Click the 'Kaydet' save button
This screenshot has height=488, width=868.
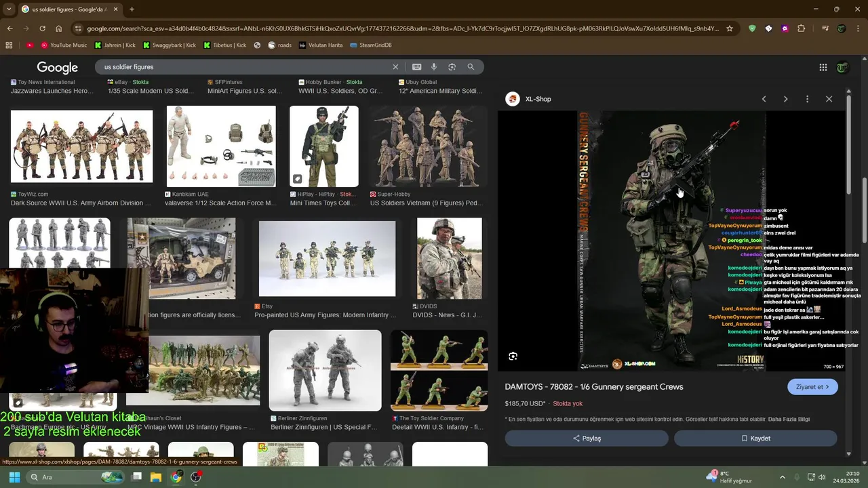755,439
